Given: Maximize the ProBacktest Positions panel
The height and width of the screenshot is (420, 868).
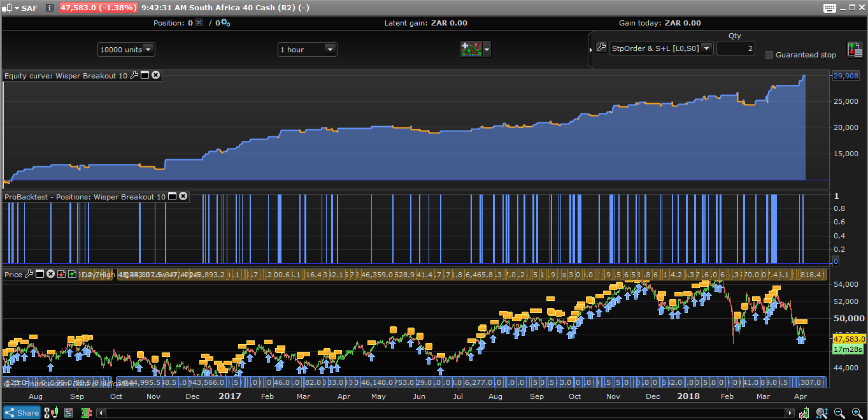Looking at the screenshot, I should pos(172,196).
